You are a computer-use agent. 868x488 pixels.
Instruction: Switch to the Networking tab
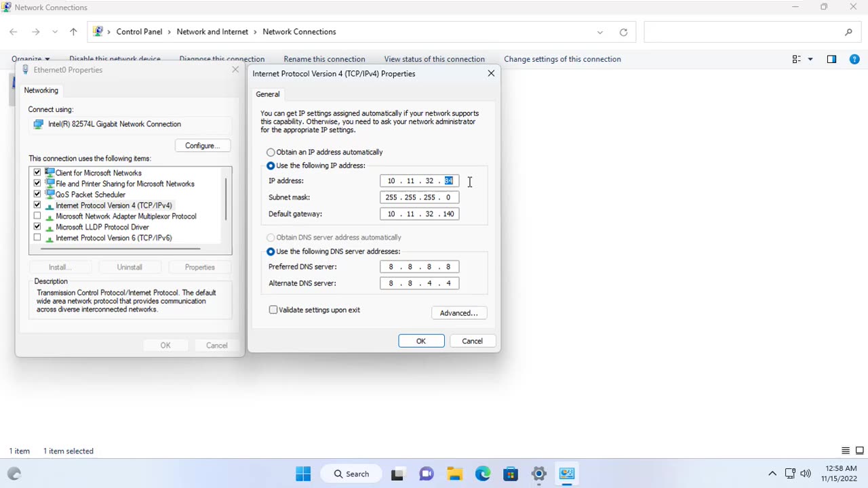(41, 90)
